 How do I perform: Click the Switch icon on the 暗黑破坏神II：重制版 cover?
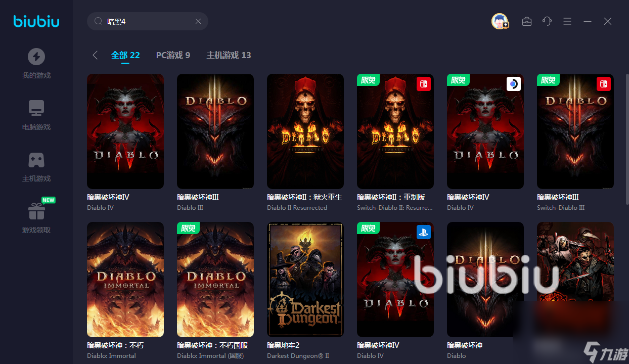click(x=423, y=84)
